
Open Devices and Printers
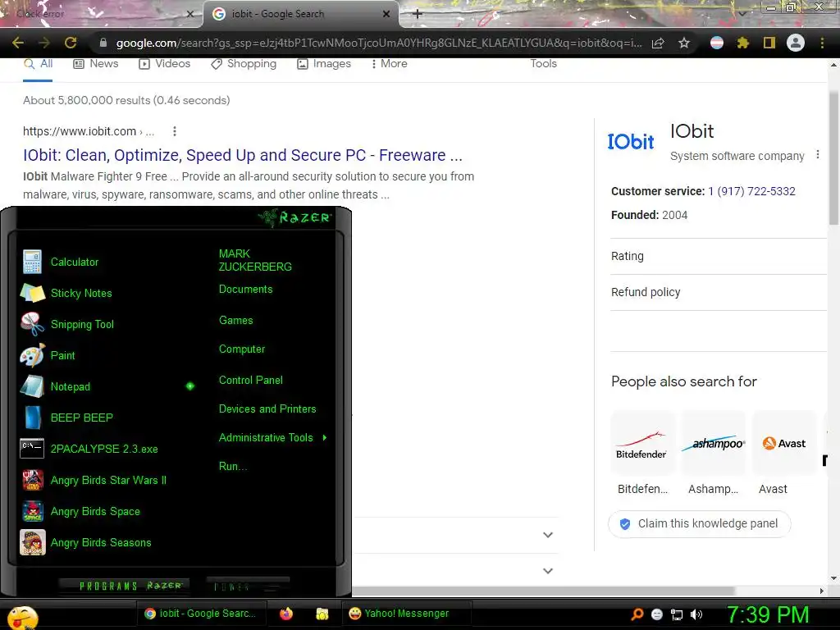click(x=267, y=409)
